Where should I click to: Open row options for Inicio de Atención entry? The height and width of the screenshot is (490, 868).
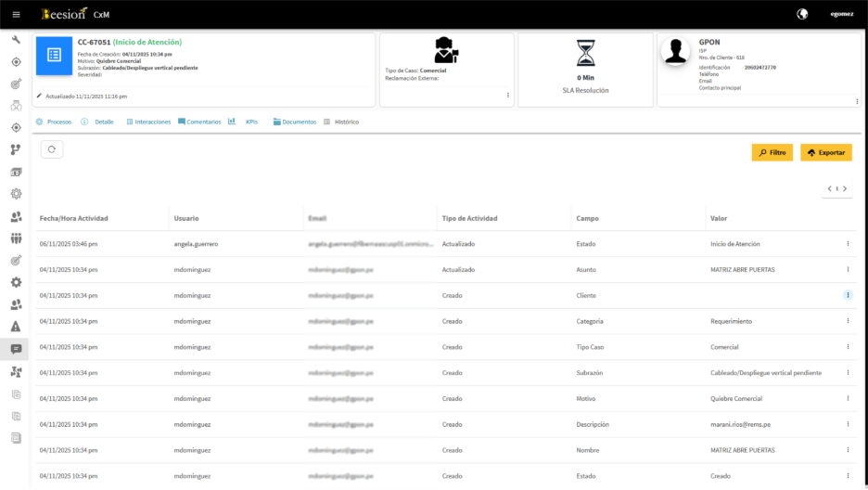coord(848,244)
